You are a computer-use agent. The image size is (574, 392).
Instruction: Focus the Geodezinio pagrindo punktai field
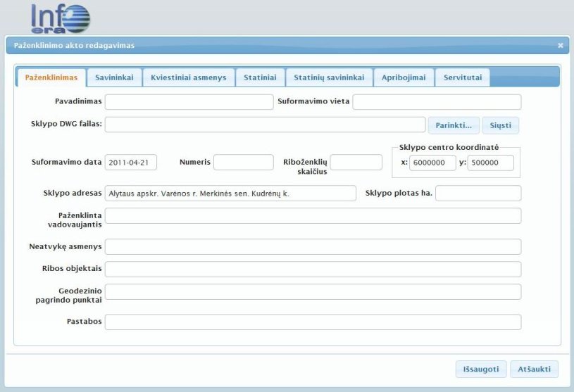[313, 292]
